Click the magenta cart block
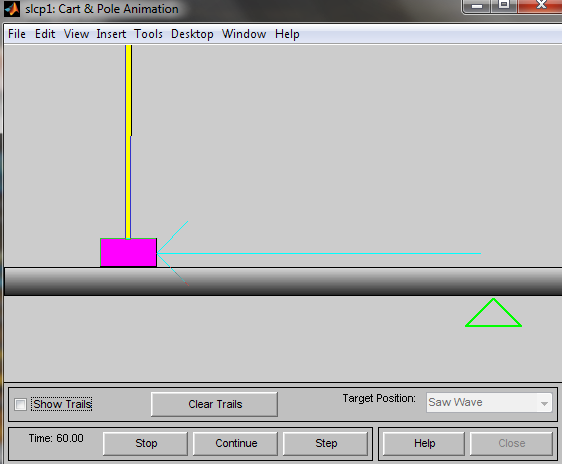Viewport: 562px width, 464px height. (128, 253)
